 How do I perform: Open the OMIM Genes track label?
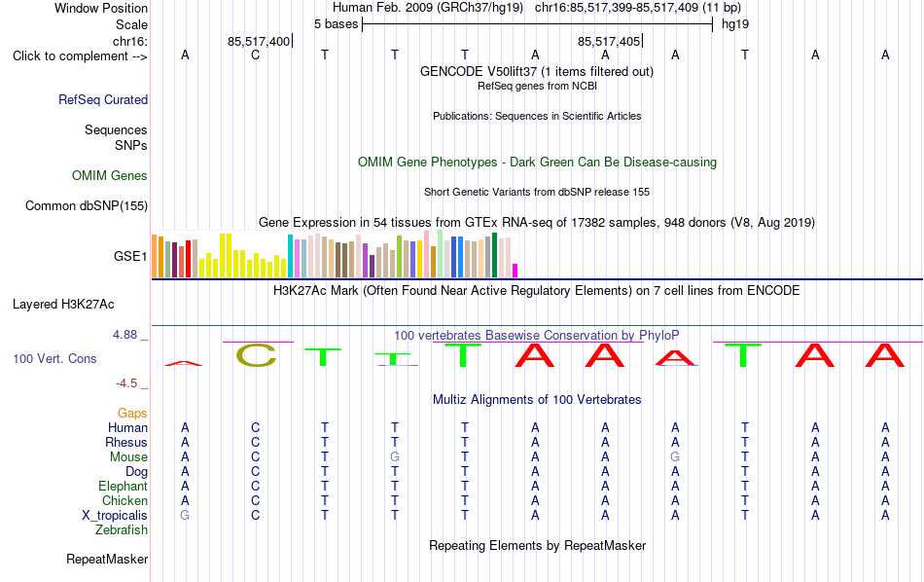click(110, 176)
